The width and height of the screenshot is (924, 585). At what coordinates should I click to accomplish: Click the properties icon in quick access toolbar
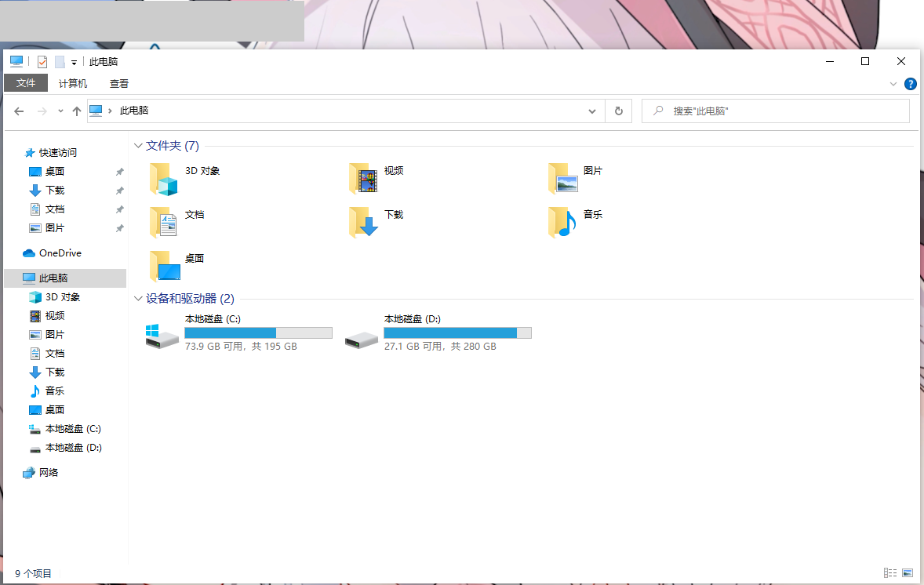pyautogui.click(x=42, y=61)
